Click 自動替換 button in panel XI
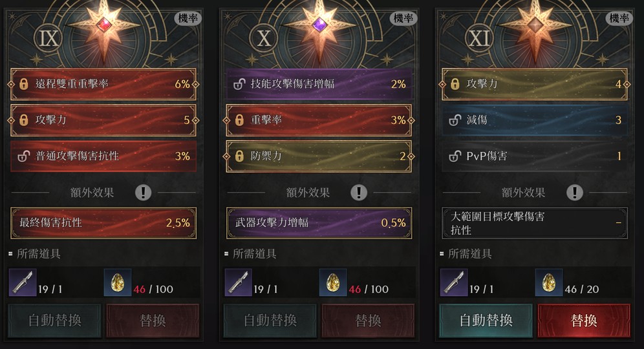The image size is (644, 349). click(x=486, y=321)
